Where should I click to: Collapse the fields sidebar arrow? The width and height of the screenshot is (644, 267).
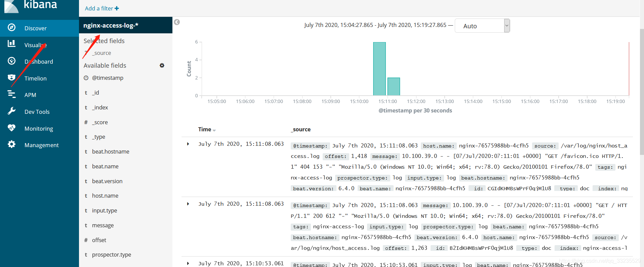(177, 22)
